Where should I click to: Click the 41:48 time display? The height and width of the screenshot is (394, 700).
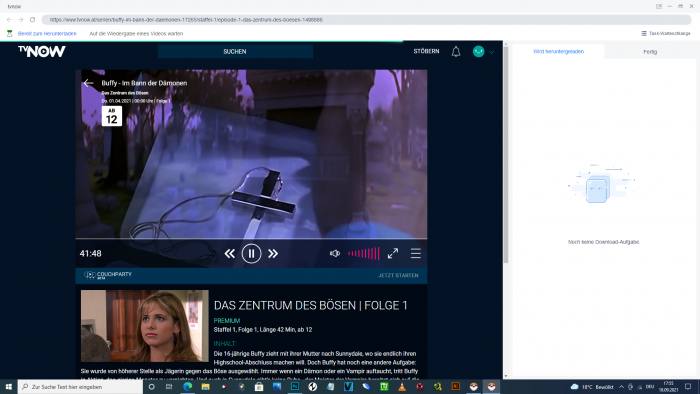pos(91,253)
